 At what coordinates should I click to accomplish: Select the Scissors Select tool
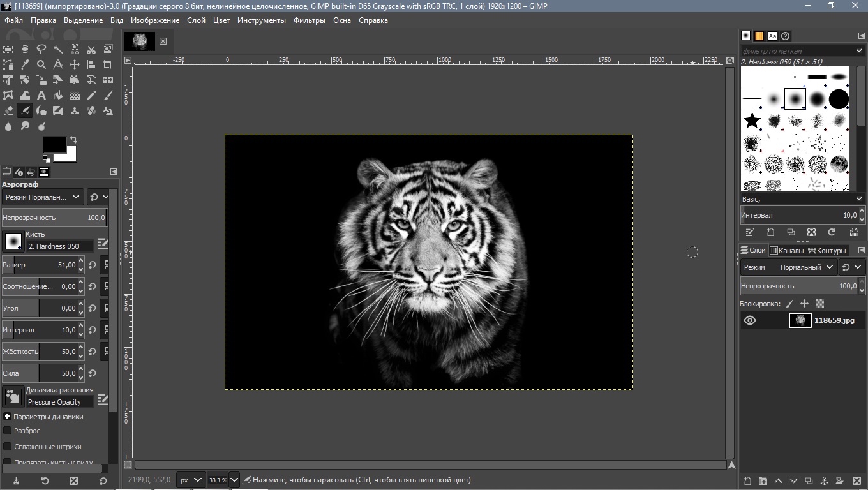tap(91, 49)
